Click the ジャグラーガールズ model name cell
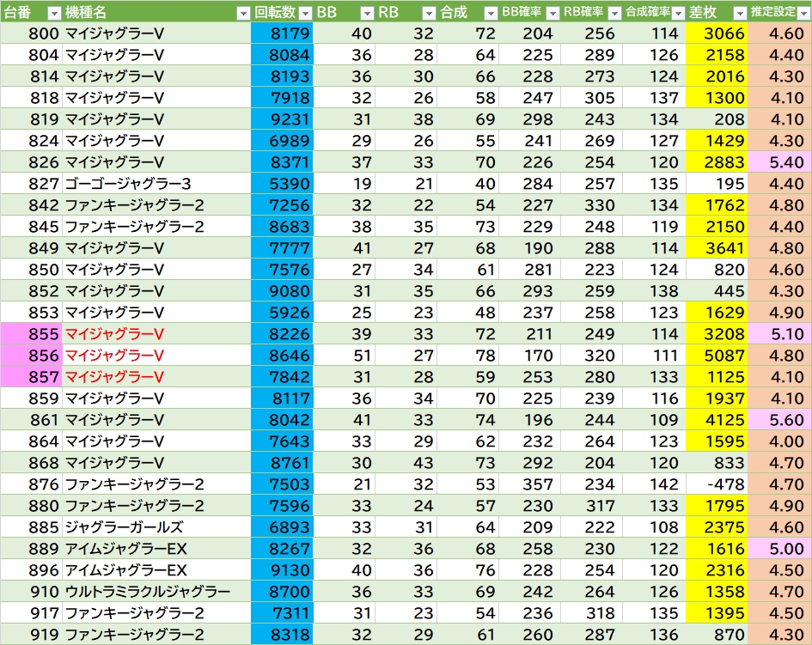Image resolution: width=812 pixels, height=645 pixels. click(156, 527)
